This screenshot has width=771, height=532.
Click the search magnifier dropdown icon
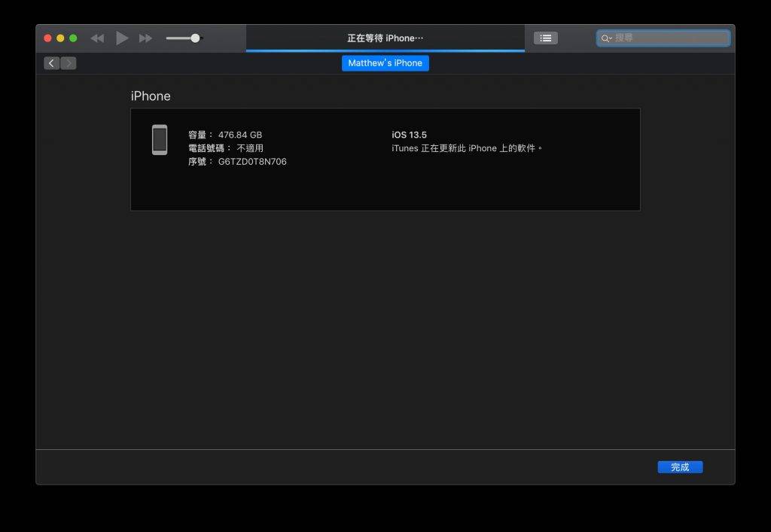[606, 38]
